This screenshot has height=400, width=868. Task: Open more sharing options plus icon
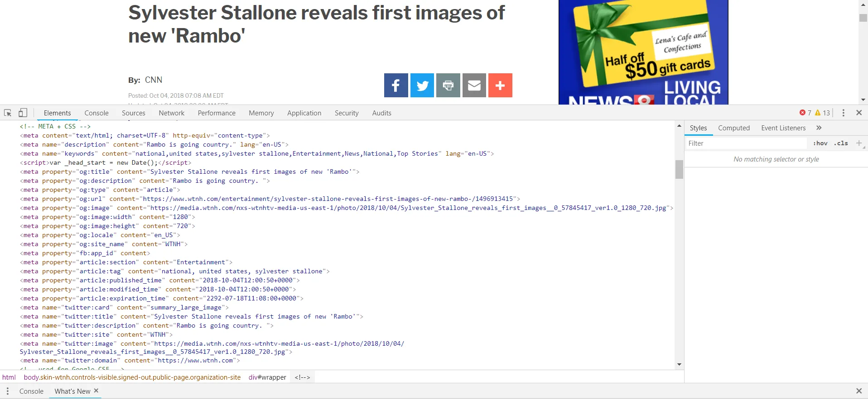point(500,86)
